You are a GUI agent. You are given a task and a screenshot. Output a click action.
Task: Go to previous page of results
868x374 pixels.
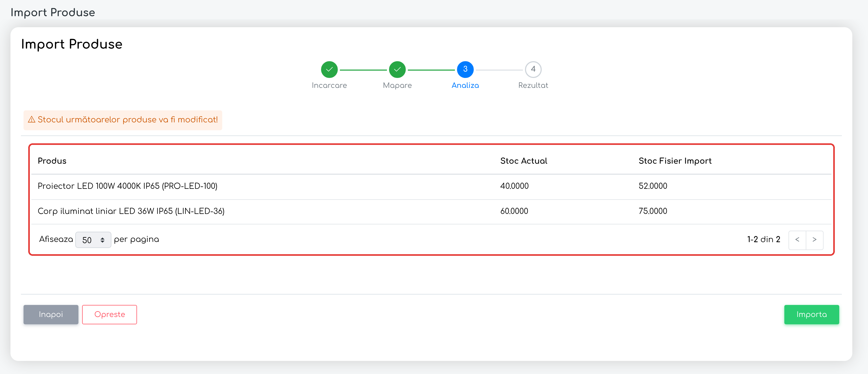click(x=797, y=240)
